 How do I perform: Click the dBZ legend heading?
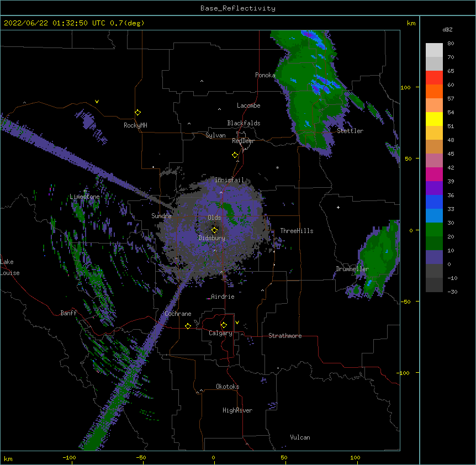pos(447,29)
